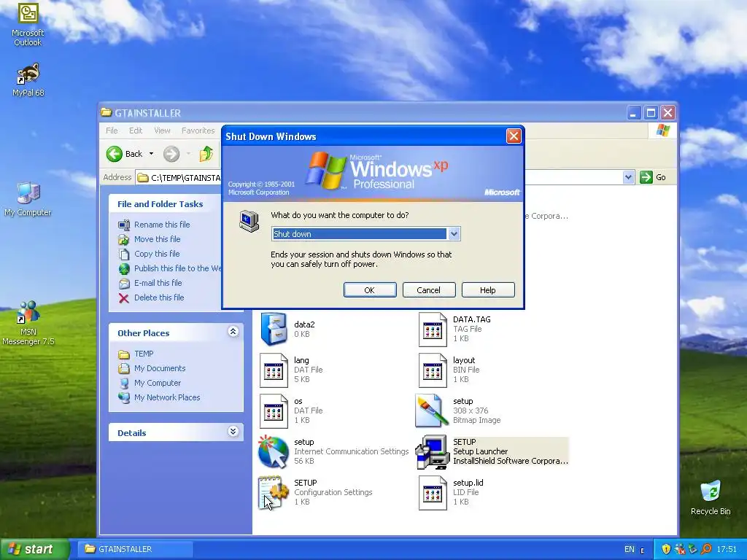
Task: Click Move this file link
Action: (158, 239)
